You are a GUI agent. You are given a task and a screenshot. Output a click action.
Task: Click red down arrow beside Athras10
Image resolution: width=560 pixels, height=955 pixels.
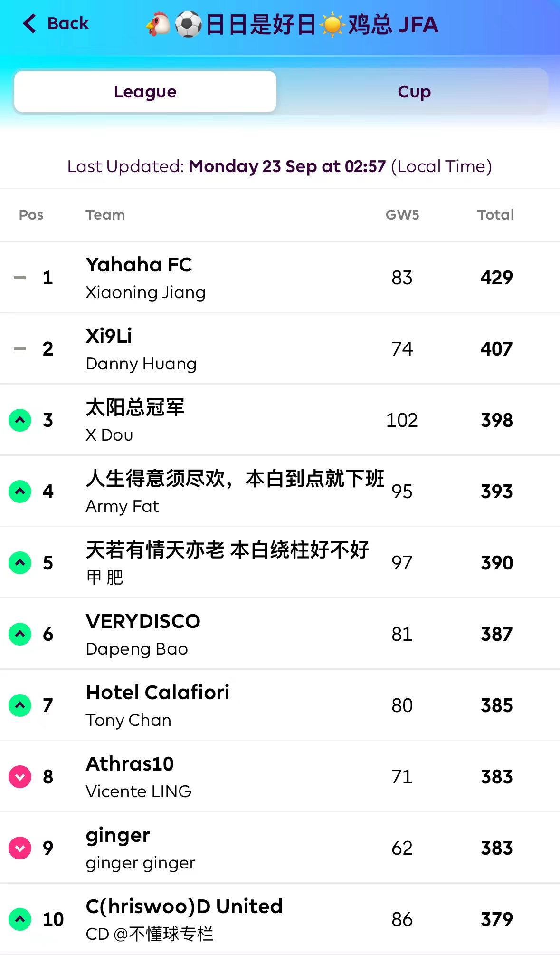pyautogui.click(x=20, y=777)
